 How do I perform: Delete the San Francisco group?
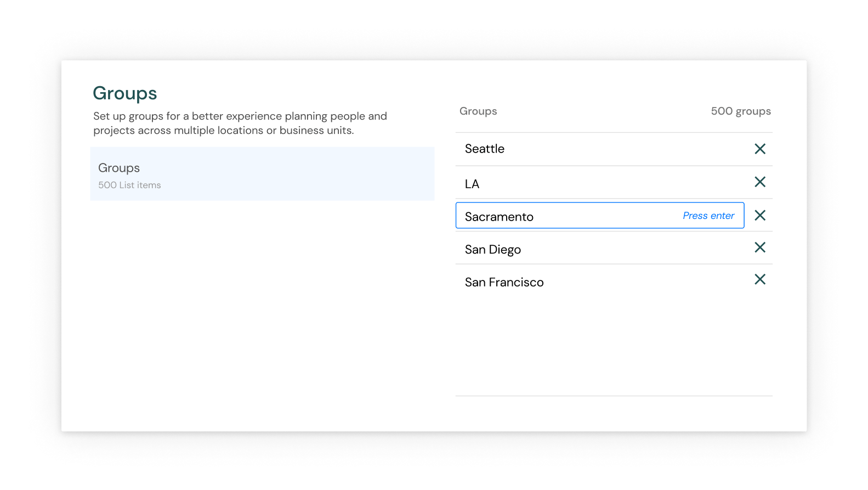pos(759,279)
